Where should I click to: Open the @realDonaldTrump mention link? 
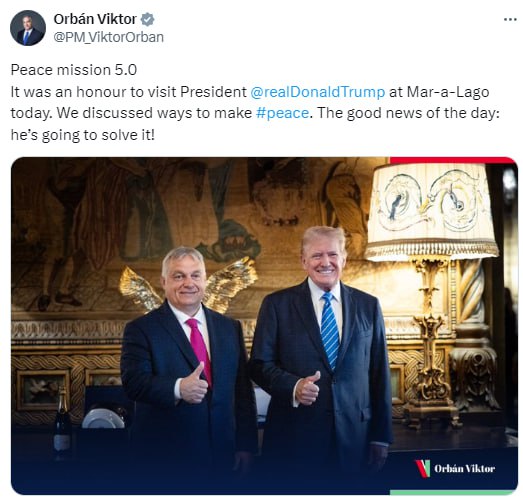coord(317,92)
